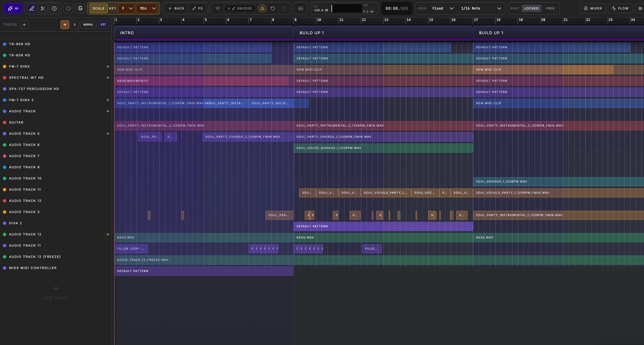Screen dimensions: 644x345
Task: Click the color dot of TR-909 HD
Action: [x=5, y=44]
